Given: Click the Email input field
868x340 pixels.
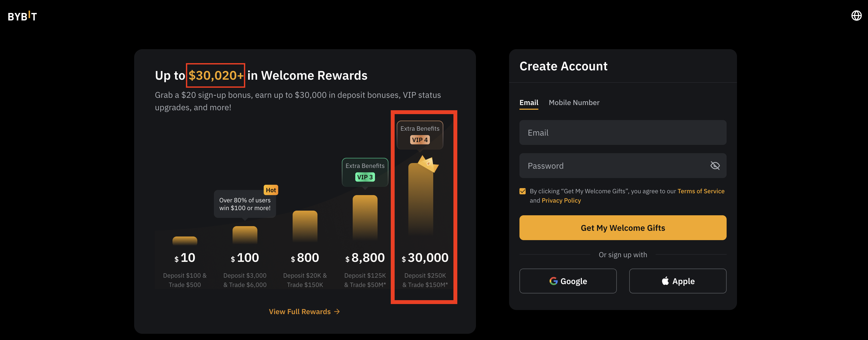Looking at the screenshot, I should point(623,132).
